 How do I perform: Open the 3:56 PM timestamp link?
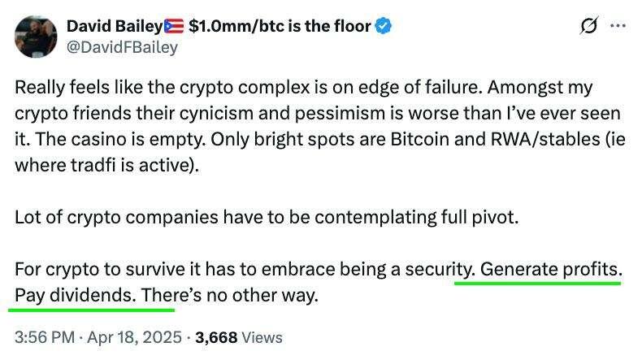[45, 337]
